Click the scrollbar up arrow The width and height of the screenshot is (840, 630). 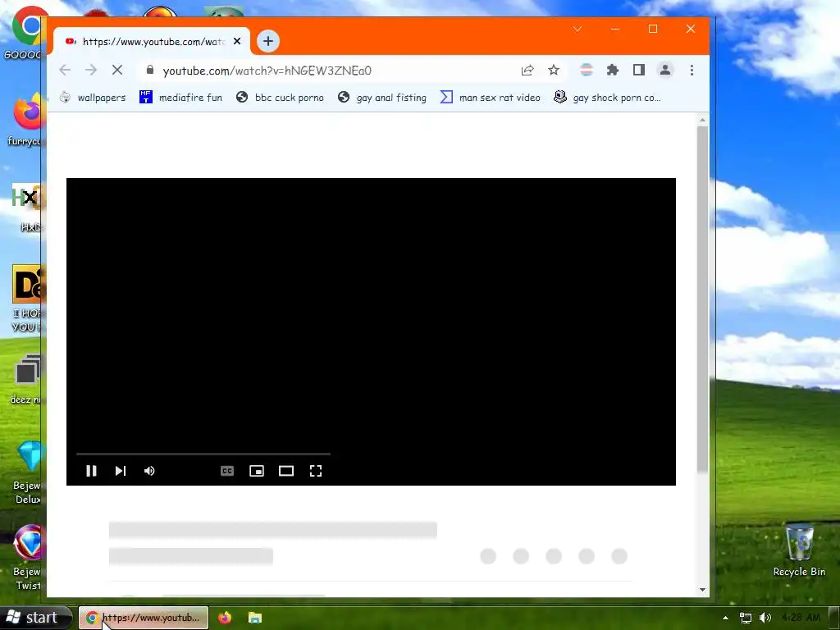[x=702, y=121]
